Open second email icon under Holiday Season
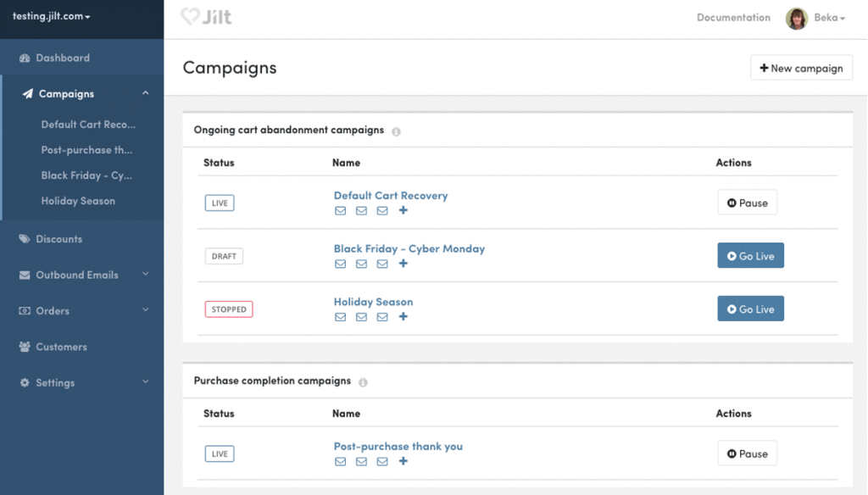This screenshot has height=495, width=868. [x=361, y=317]
